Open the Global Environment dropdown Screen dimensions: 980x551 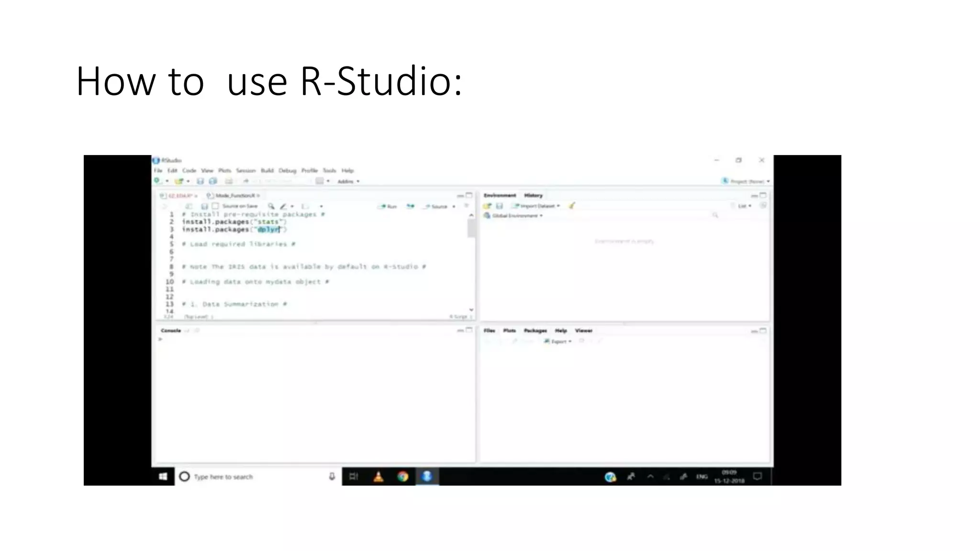[x=513, y=216]
